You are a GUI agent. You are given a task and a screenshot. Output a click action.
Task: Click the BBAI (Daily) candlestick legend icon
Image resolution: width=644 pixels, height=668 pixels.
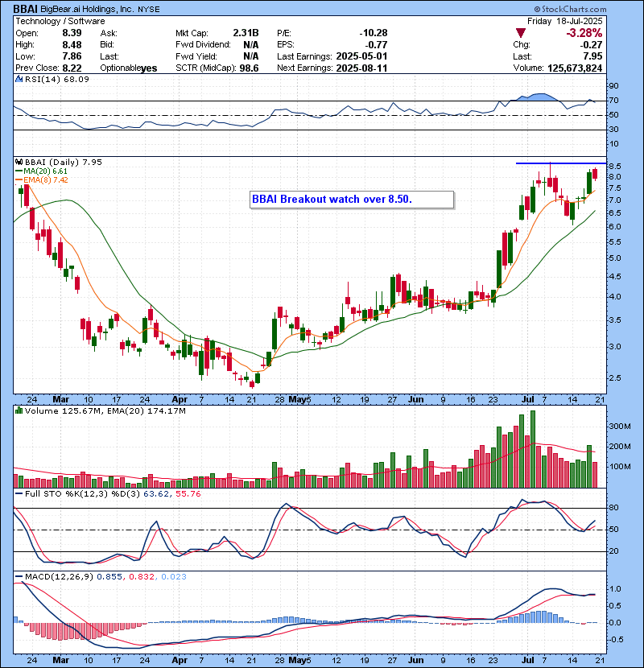pyautogui.click(x=19, y=162)
